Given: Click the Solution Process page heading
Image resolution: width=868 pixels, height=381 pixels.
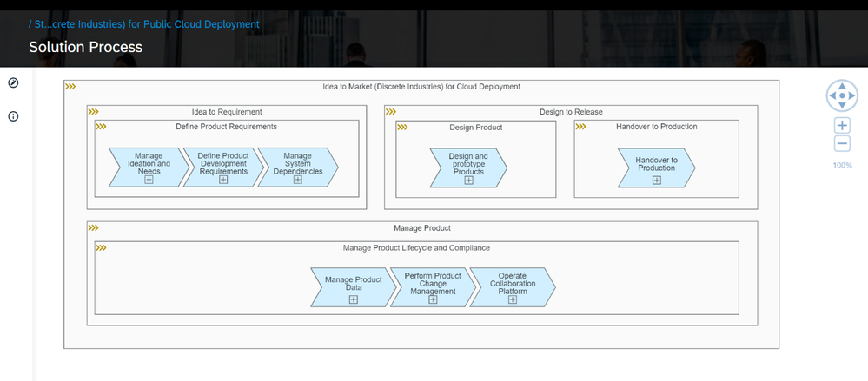Looking at the screenshot, I should tap(86, 47).
